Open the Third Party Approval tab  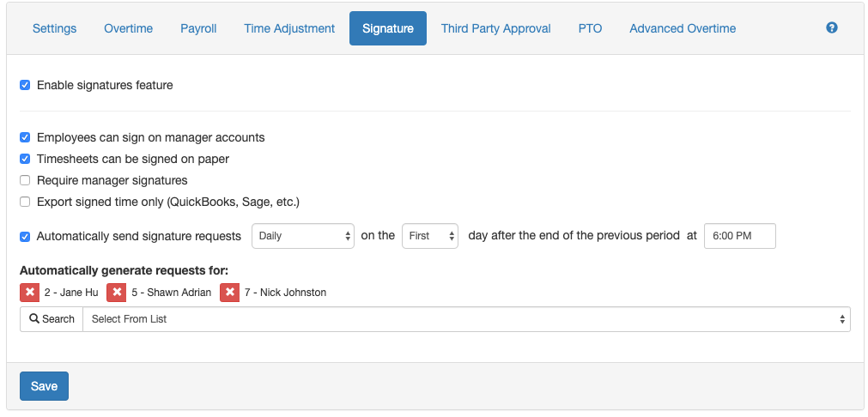click(495, 28)
